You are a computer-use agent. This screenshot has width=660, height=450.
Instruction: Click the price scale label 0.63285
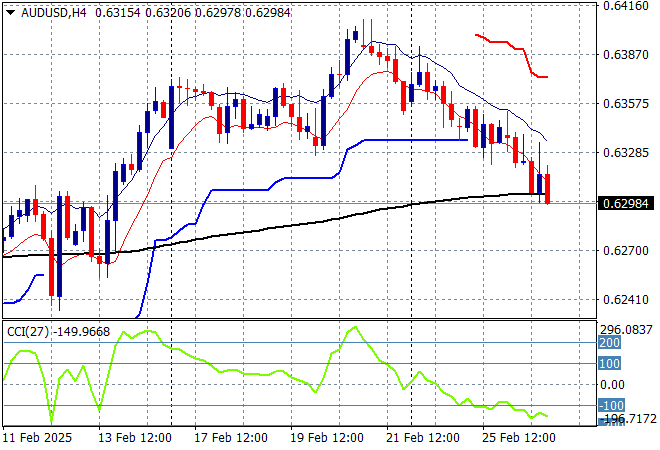coord(625,152)
